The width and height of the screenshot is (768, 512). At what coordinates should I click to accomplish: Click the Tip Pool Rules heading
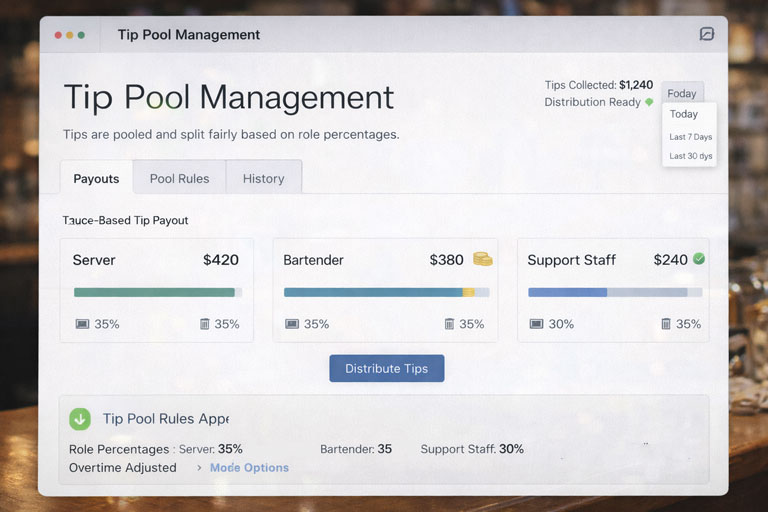click(x=166, y=419)
